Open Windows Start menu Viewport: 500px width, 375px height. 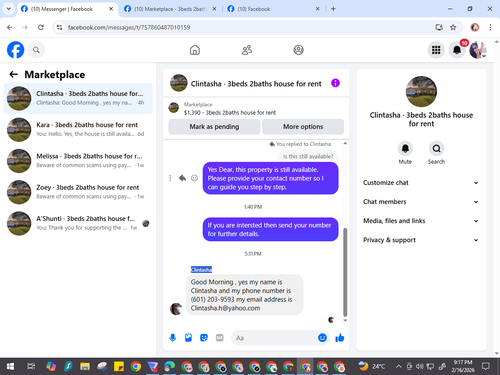tap(10, 367)
